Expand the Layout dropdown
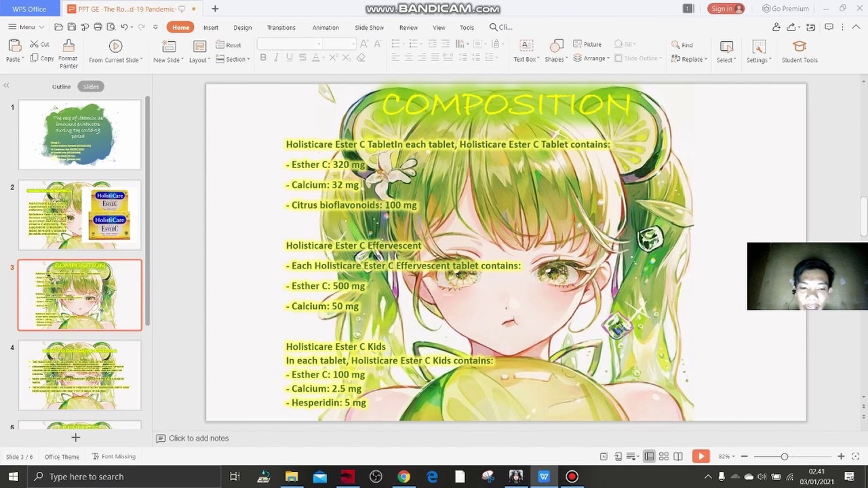Viewport: 868px width, 488px height. 199,60
